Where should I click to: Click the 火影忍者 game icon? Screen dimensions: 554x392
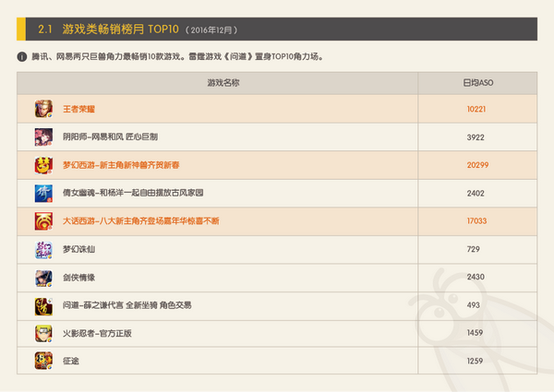43,333
